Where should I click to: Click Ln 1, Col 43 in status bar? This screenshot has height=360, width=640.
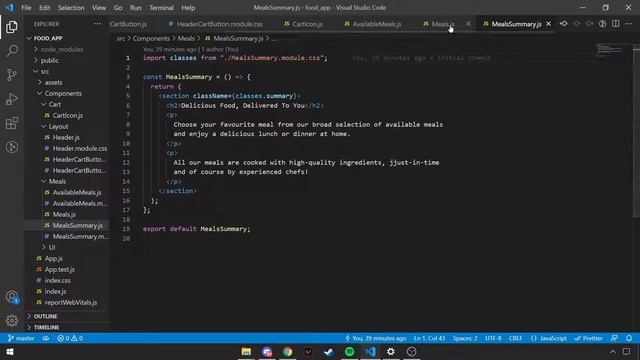point(429,338)
